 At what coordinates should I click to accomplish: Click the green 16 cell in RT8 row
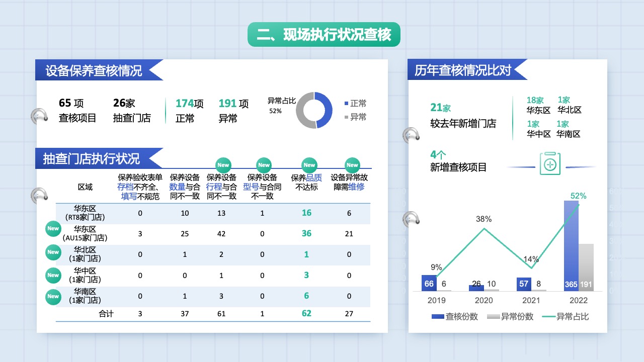306,213
